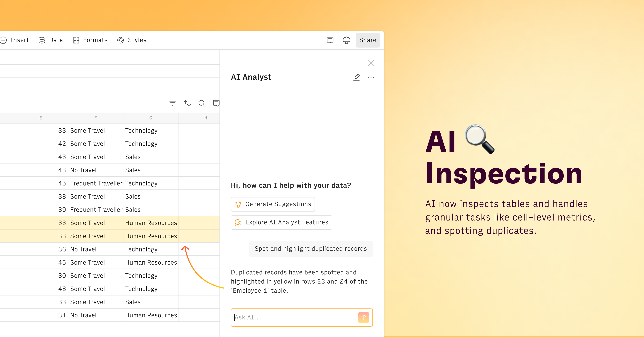
Task: Click 'Frequent Traveller' cell in the 45 row
Action: point(96,183)
